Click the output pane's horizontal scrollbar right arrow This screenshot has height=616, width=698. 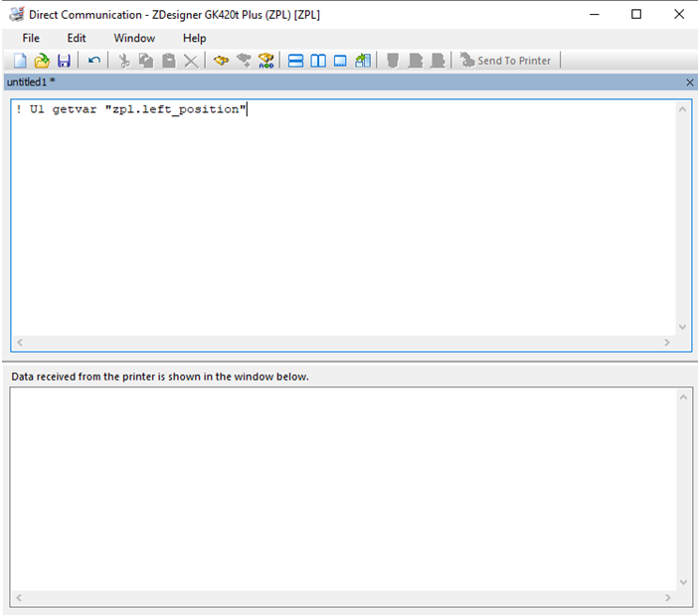667,598
